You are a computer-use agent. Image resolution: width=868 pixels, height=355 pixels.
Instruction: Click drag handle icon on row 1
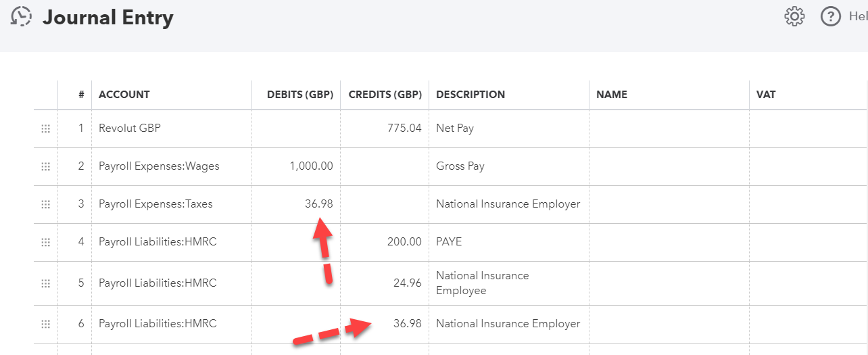46,128
